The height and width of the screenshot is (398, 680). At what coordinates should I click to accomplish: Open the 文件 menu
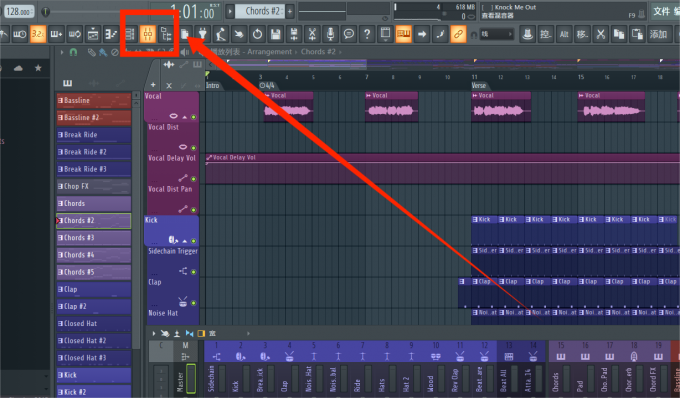(x=662, y=11)
